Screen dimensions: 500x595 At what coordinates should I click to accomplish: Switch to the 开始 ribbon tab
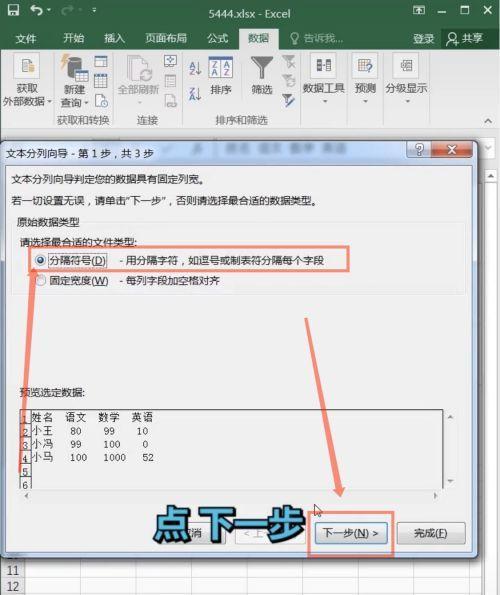[74, 38]
